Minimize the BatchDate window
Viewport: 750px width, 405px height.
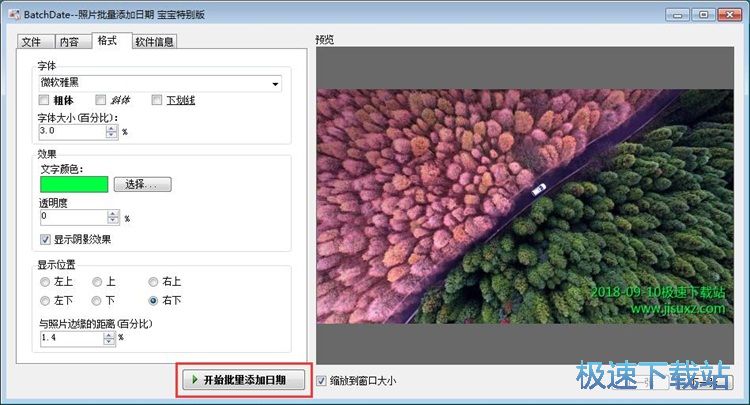pyautogui.click(x=677, y=15)
